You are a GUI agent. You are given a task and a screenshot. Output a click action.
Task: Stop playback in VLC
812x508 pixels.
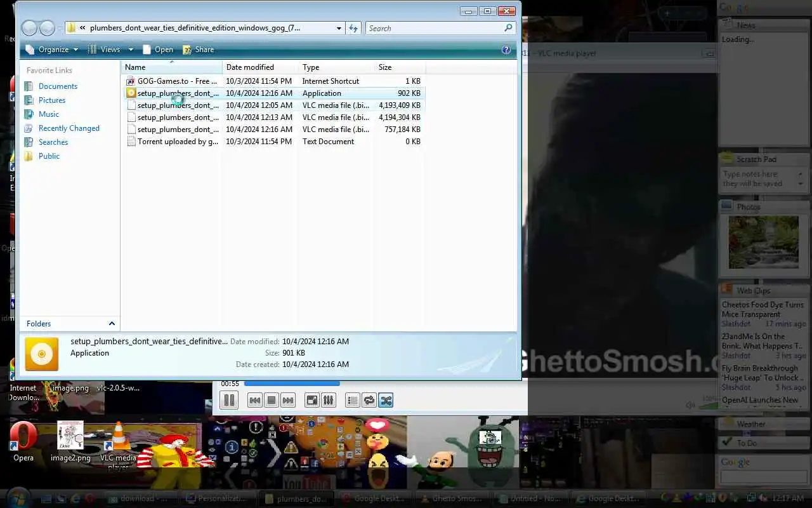coord(272,400)
